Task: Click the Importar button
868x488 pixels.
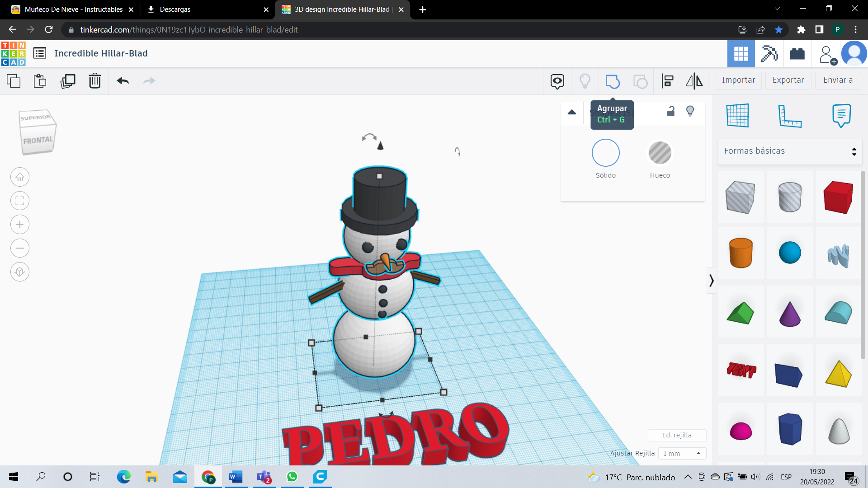Action: pos(738,80)
